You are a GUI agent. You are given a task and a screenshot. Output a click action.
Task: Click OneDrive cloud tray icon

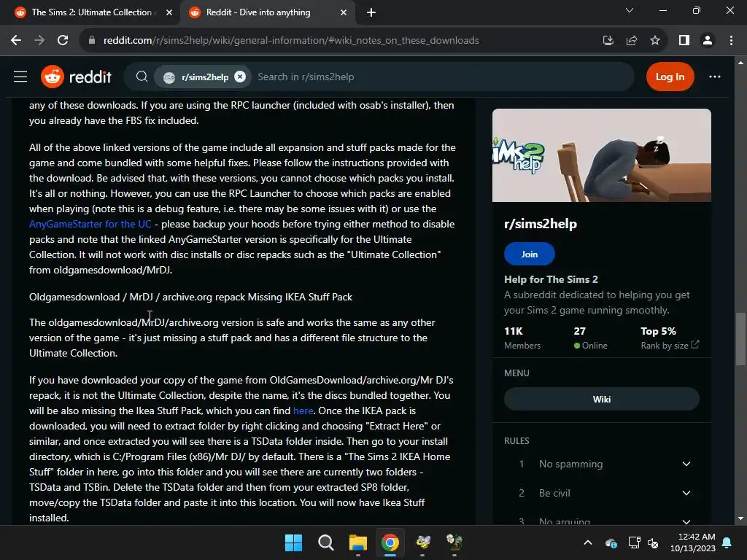click(611, 542)
